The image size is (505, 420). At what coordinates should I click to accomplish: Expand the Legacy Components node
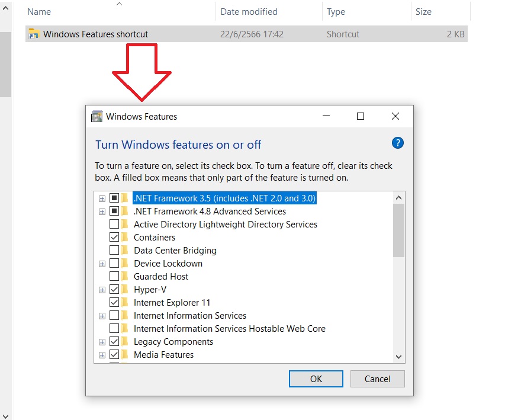coord(102,341)
